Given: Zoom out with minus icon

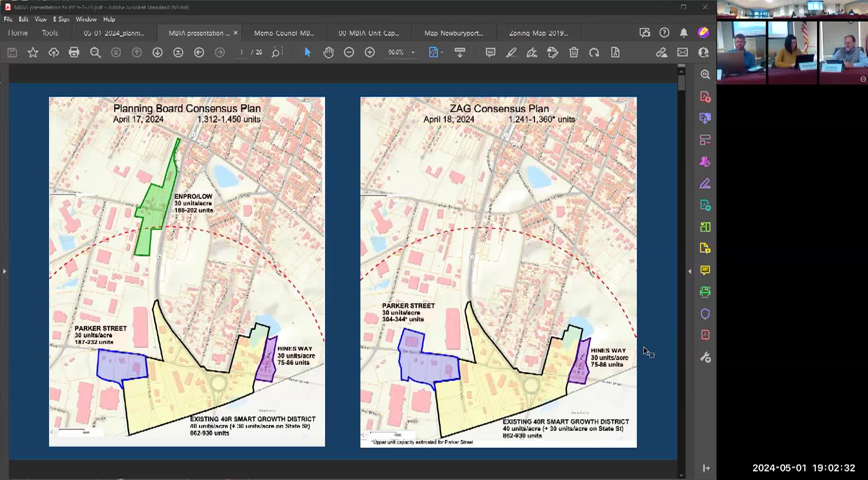Looking at the screenshot, I should pos(349,52).
